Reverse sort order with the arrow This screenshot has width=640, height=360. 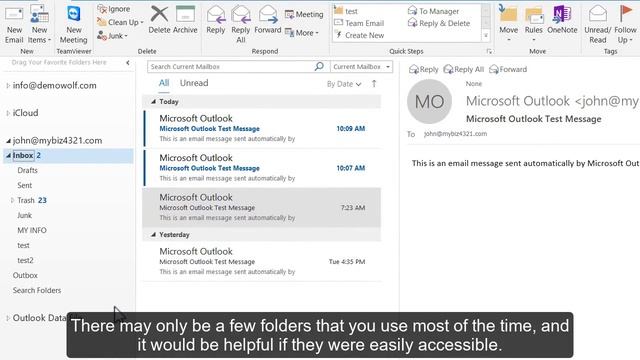(374, 84)
